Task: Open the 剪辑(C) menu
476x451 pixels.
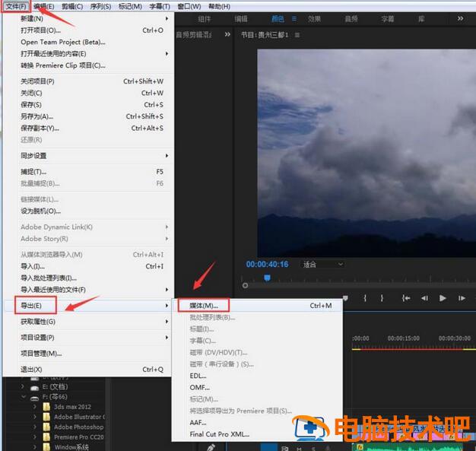Action: point(72,6)
